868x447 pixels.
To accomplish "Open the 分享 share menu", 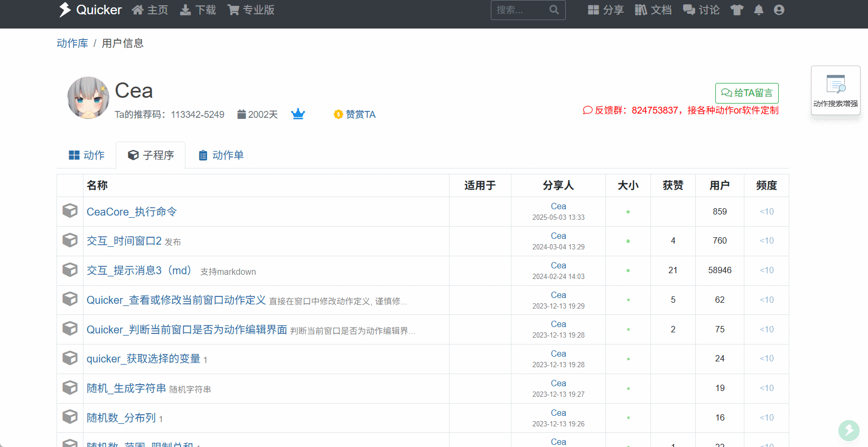I will pos(606,10).
